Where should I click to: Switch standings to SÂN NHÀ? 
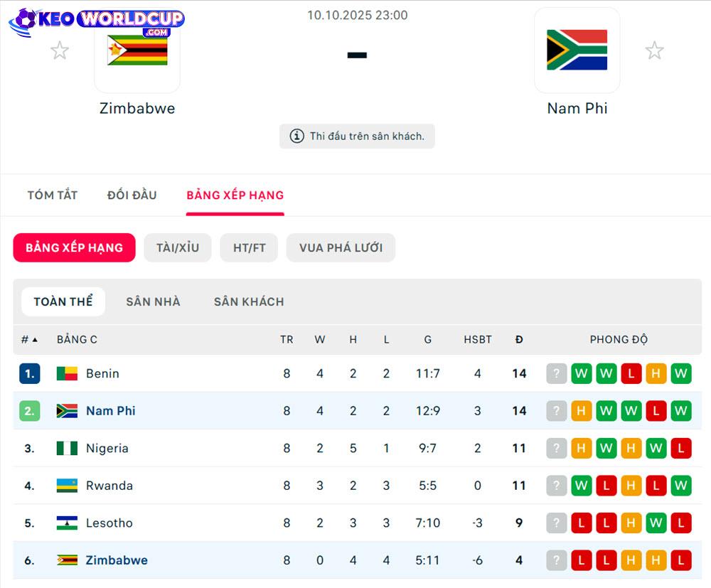coord(153,301)
